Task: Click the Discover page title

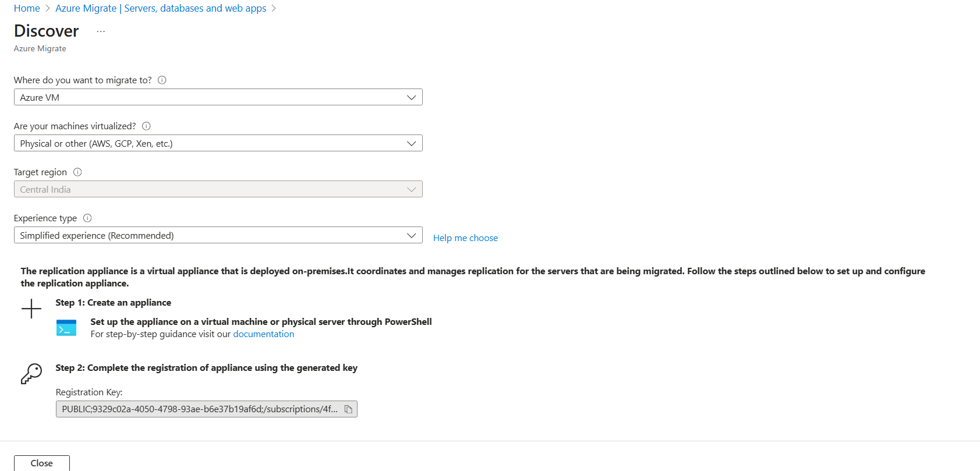Action: [x=47, y=31]
